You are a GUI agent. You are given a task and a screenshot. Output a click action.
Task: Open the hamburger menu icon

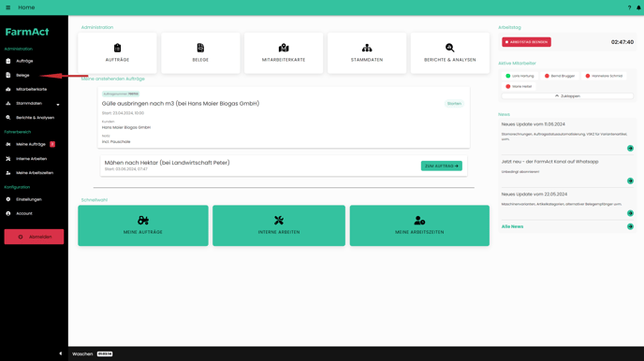coord(7,7)
